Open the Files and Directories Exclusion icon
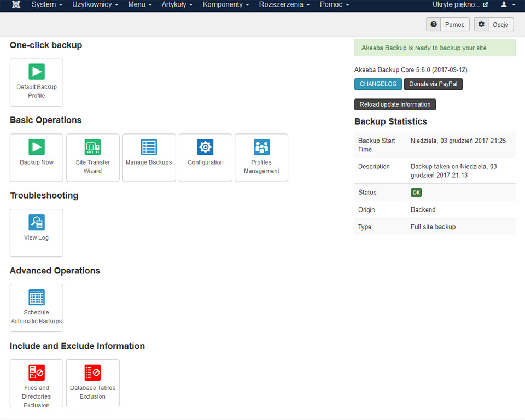 [x=37, y=373]
